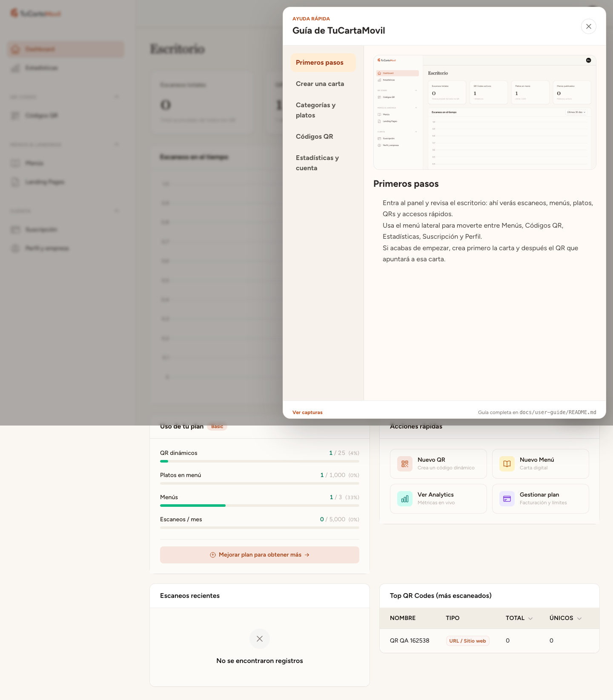This screenshot has width=613, height=700.
Task: Click the 'Escaneos recientes' heading
Action: 190,596
